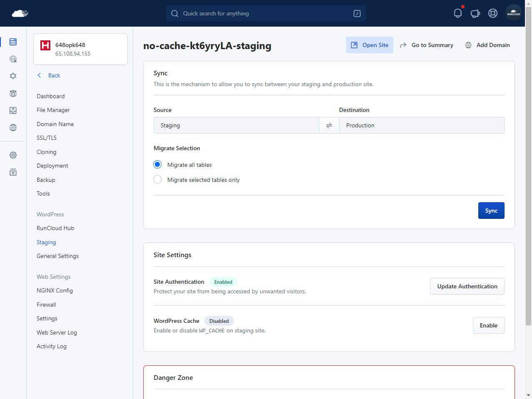Focus the quick search field

point(266,13)
